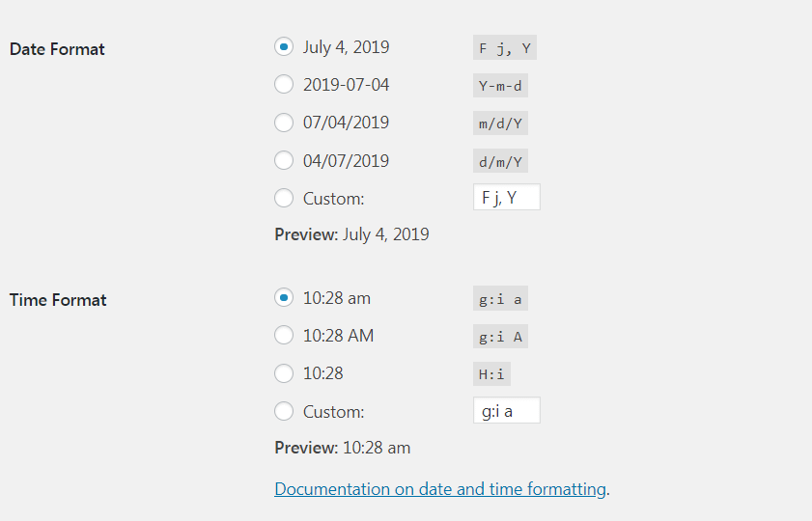
Task: Click the 'g:i a' format code
Action: 499,299
